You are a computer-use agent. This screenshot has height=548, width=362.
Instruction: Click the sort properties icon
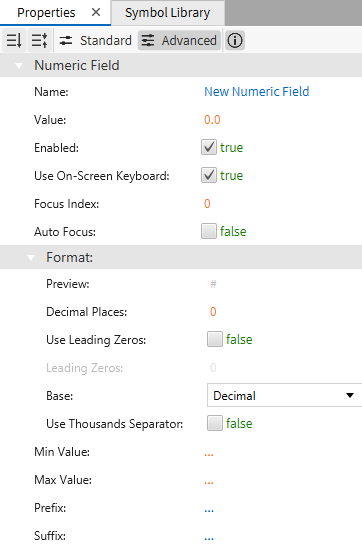tap(14, 41)
